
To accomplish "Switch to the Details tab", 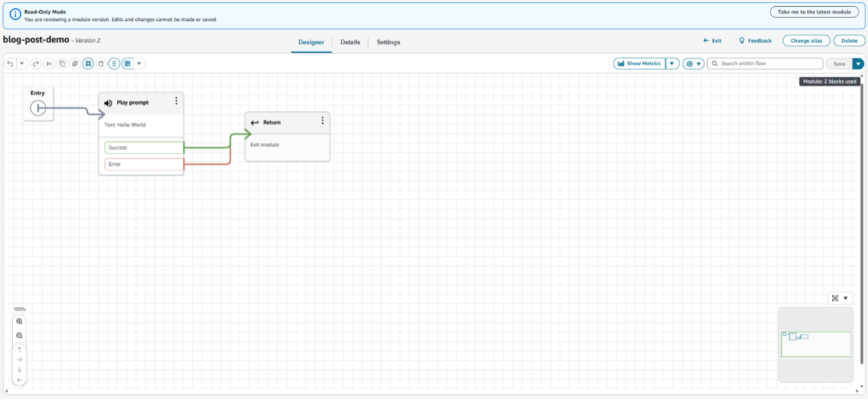I will (x=350, y=43).
